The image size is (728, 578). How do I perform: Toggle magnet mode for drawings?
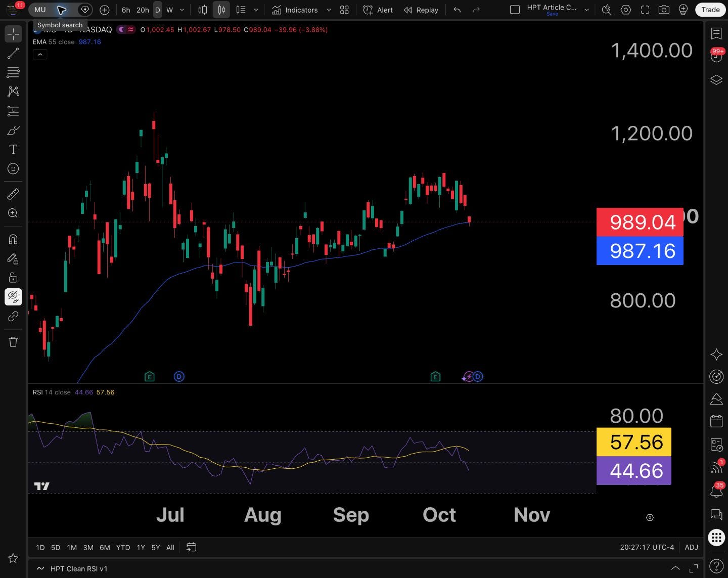click(13, 239)
